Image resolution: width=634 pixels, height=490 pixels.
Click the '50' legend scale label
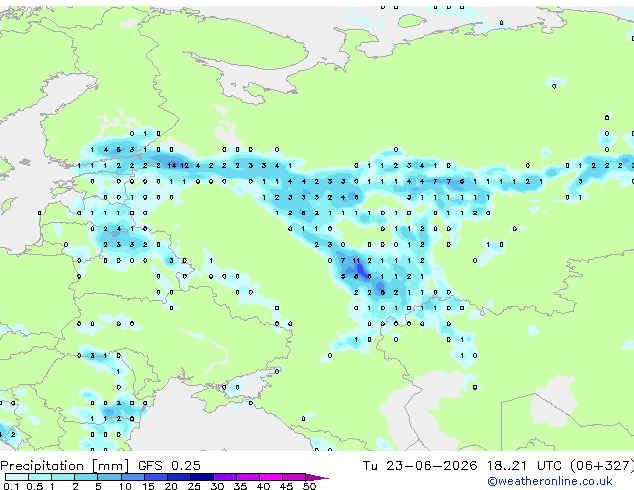(x=309, y=486)
